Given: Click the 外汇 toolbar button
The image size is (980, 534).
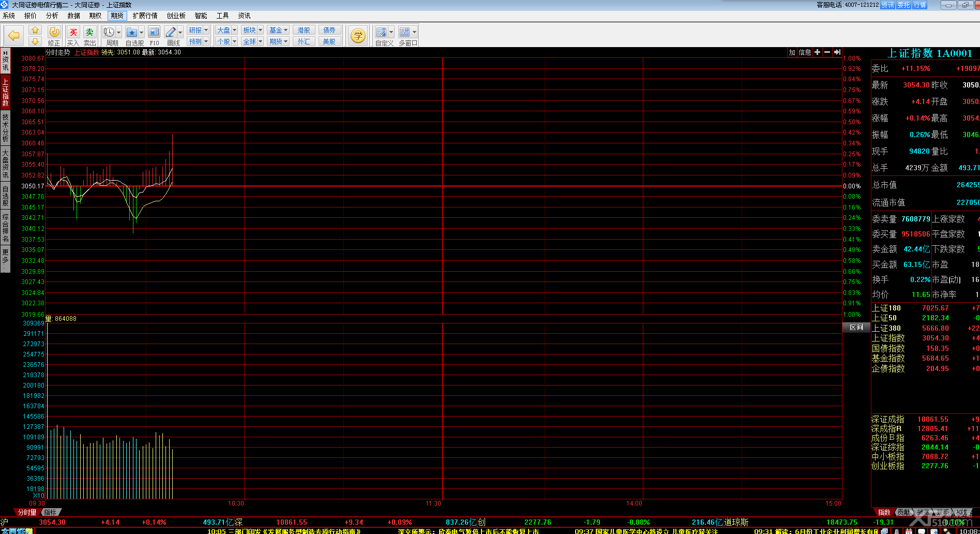Looking at the screenshot, I should pyautogui.click(x=304, y=41).
